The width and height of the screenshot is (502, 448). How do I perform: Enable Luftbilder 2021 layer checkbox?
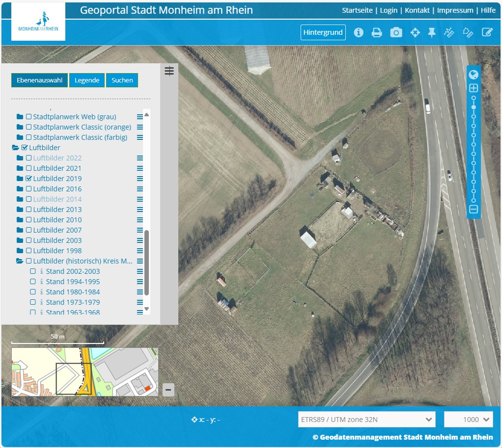(x=28, y=168)
